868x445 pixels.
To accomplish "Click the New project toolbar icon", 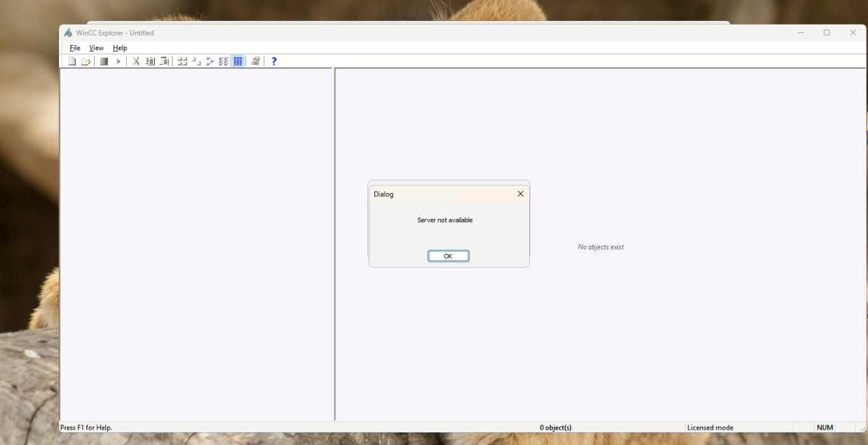I will tap(72, 61).
